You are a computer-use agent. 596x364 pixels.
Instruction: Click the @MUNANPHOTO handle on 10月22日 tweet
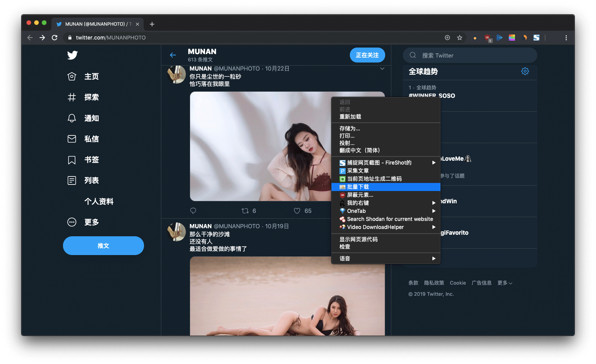tap(237, 69)
